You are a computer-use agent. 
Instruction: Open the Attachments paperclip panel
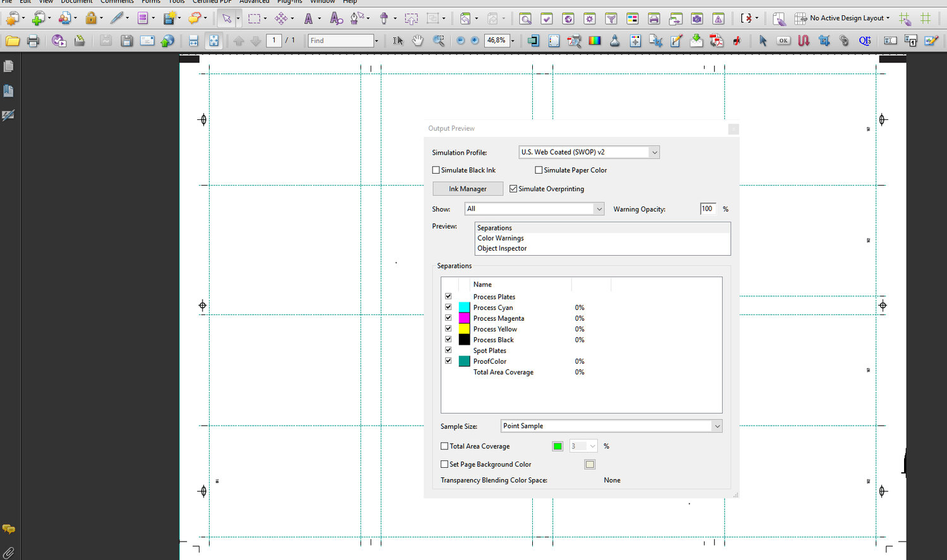[x=8, y=554]
